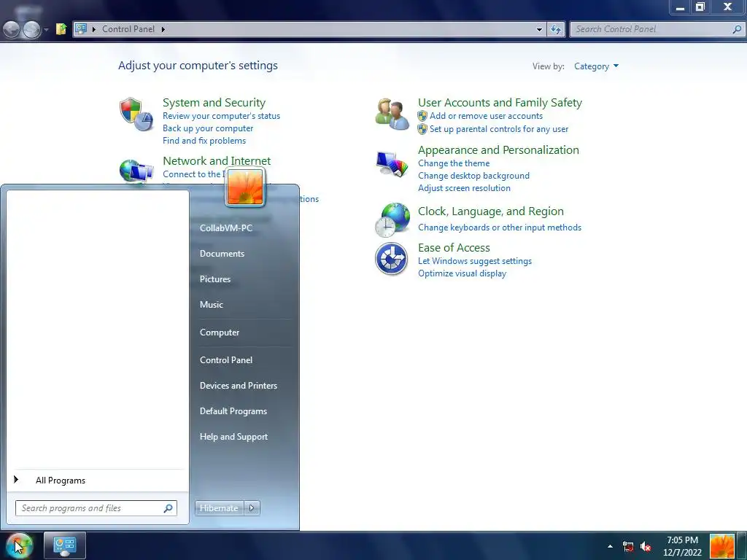The height and width of the screenshot is (560, 747).
Task: Open Control Panel from Start menu
Action: click(x=226, y=360)
